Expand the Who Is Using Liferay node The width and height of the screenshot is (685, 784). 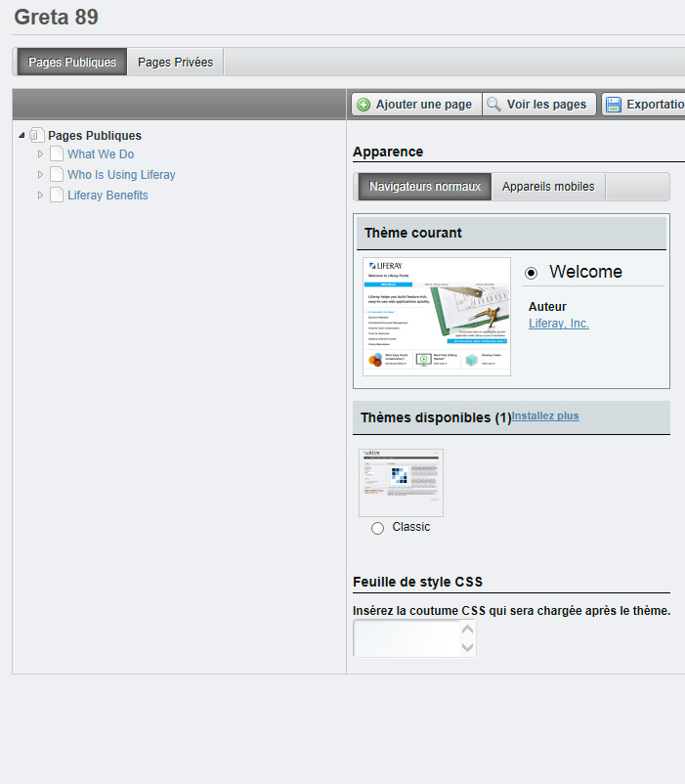point(40,175)
